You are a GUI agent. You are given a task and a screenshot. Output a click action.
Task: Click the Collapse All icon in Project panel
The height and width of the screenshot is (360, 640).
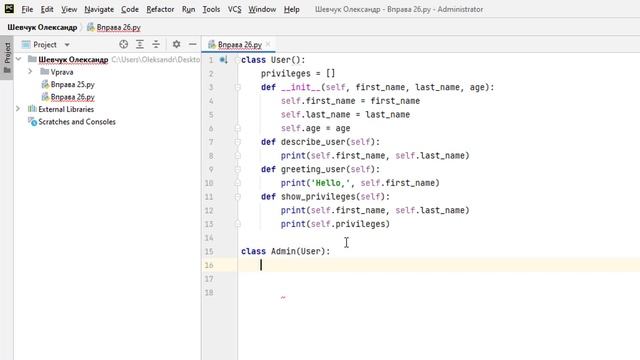pyautogui.click(x=156, y=44)
